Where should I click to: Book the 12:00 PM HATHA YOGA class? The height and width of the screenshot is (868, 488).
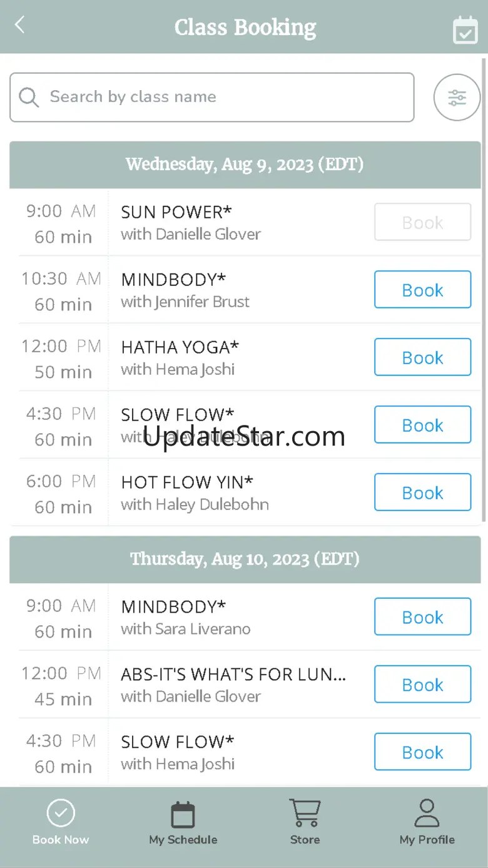click(x=422, y=357)
